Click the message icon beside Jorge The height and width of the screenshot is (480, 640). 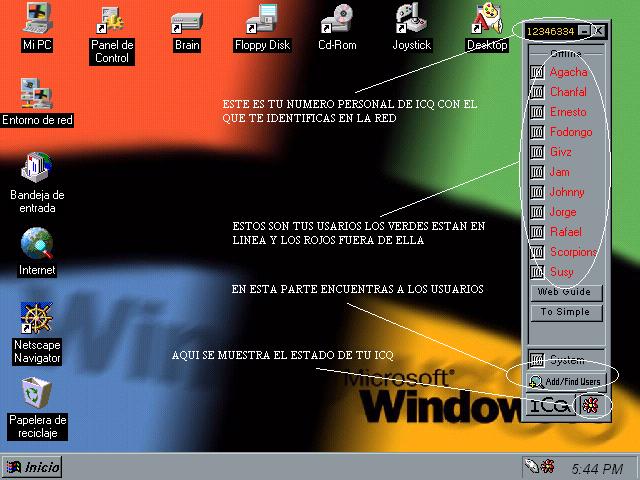click(x=537, y=212)
